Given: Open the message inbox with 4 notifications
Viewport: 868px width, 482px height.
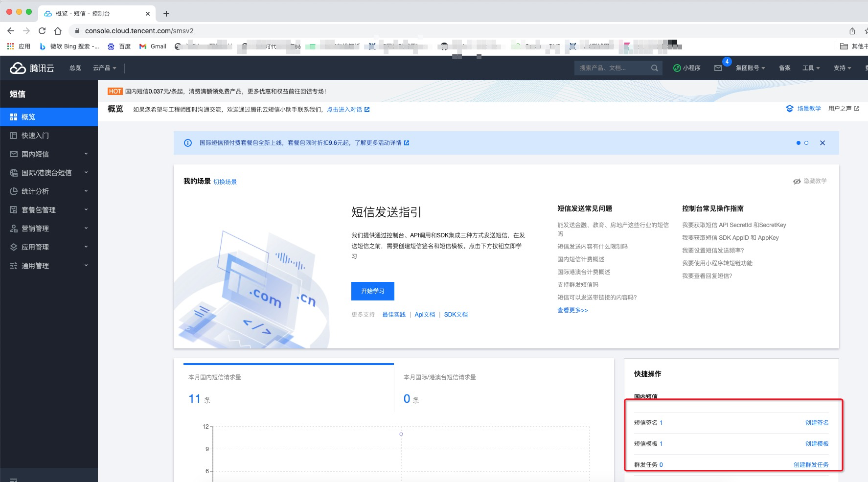Looking at the screenshot, I should [718, 68].
